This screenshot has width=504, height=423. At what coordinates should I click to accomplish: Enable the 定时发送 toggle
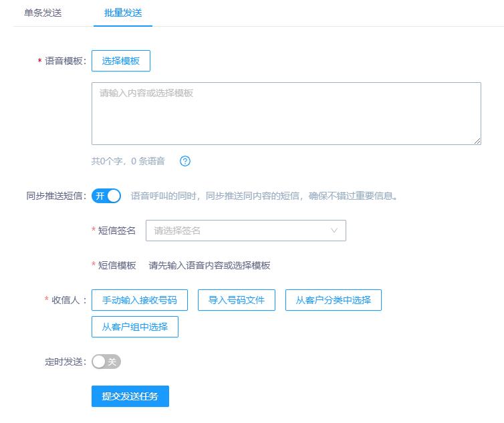[x=106, y=362]
